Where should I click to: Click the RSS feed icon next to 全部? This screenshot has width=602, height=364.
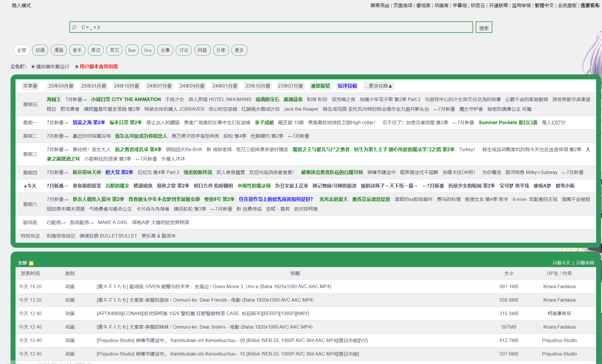(x=31, y=263)
